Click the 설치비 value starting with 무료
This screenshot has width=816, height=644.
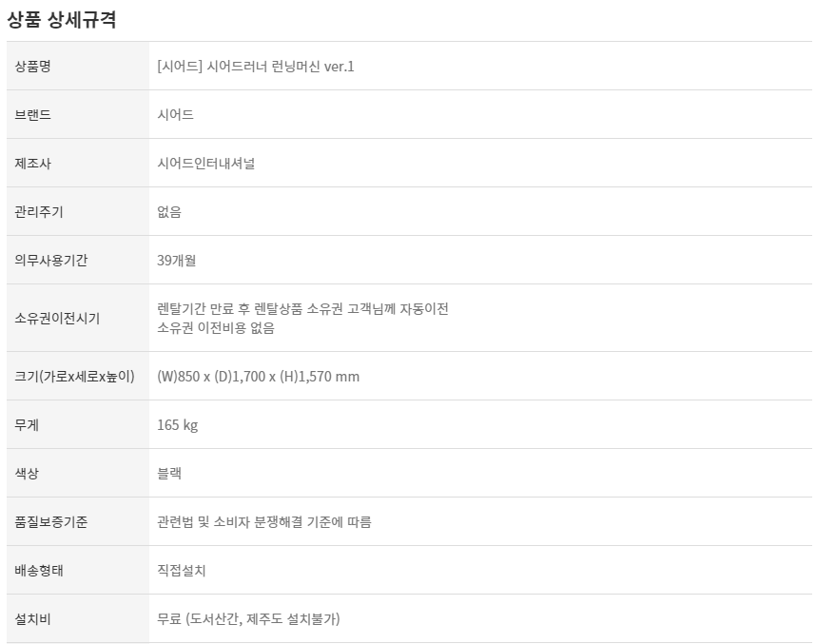point(249,619)
